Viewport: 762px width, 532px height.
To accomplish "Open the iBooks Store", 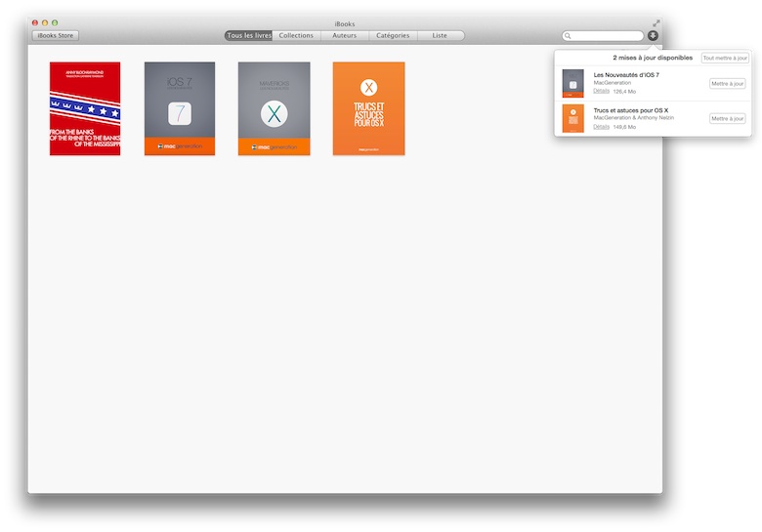I will point(56,35).
